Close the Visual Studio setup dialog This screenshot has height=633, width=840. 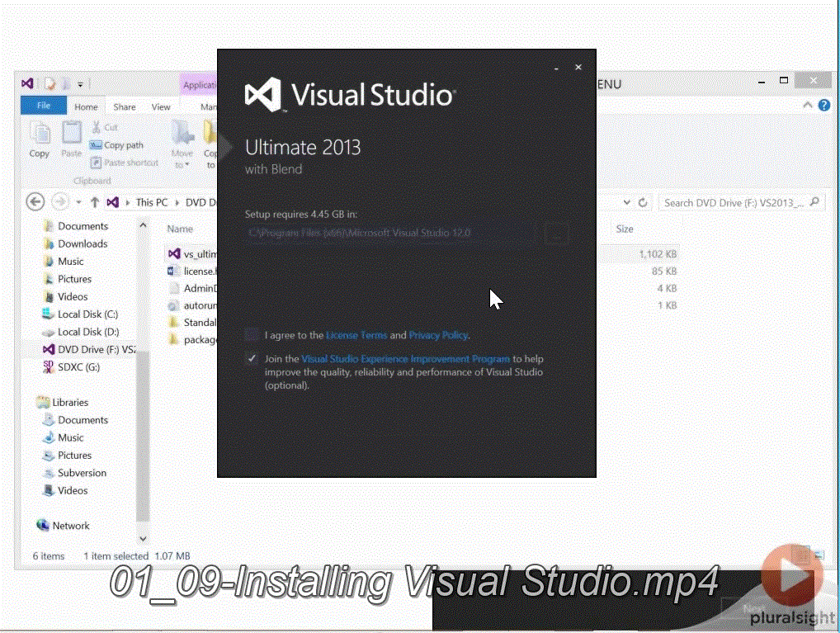(578, 67)
